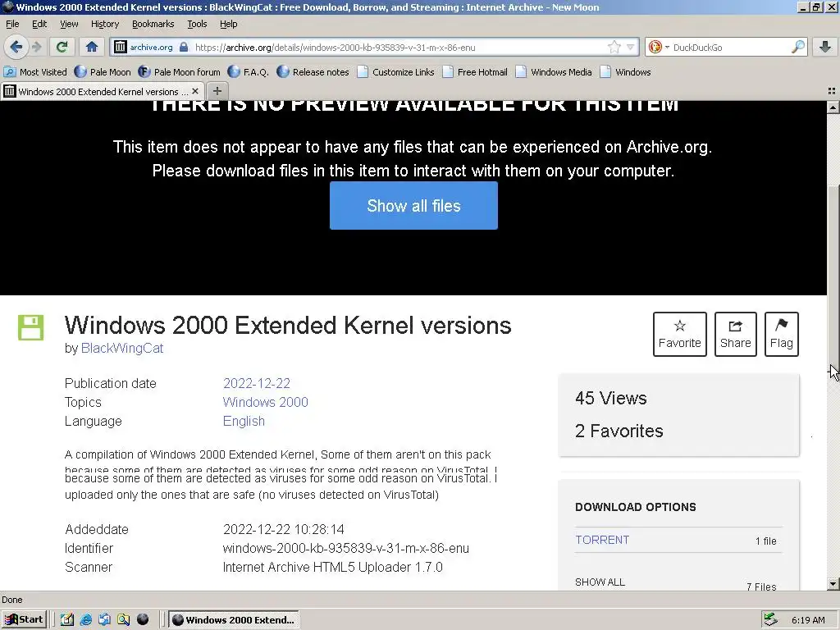Click the archive.org site identity icon
The image size is (840, 630).
[121, 47]
